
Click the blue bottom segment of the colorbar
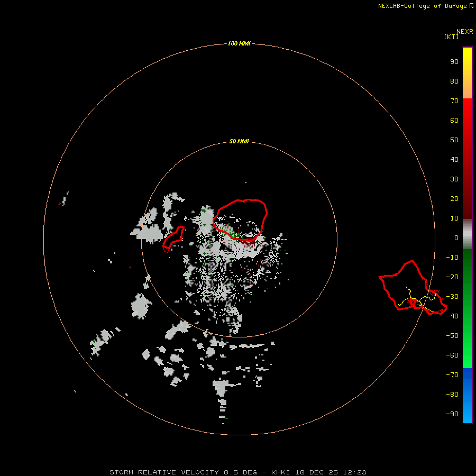(467, 396)
